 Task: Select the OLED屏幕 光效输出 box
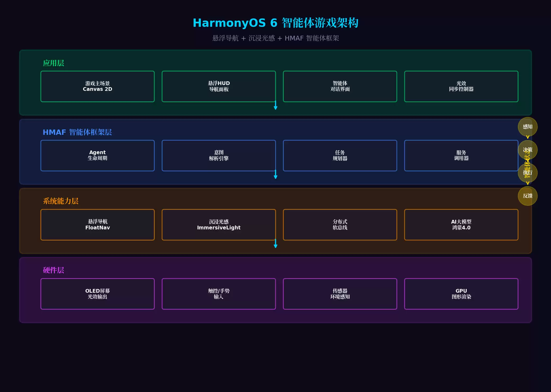click(x=97, y=294)
